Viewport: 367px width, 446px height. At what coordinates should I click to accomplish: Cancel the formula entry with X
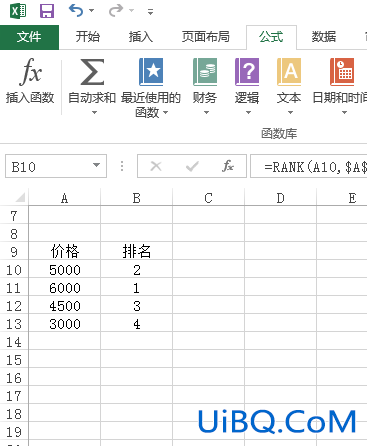tap(156, 166)
